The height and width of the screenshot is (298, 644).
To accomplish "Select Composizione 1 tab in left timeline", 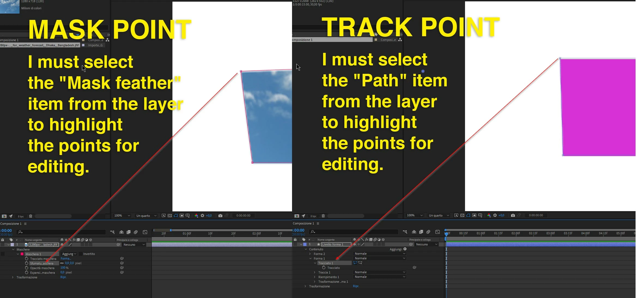I will (x=11, y=224).
